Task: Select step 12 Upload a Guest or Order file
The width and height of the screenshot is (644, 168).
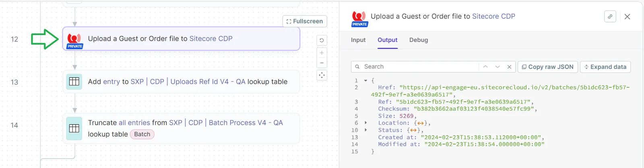Action: [x=181, y=39]
